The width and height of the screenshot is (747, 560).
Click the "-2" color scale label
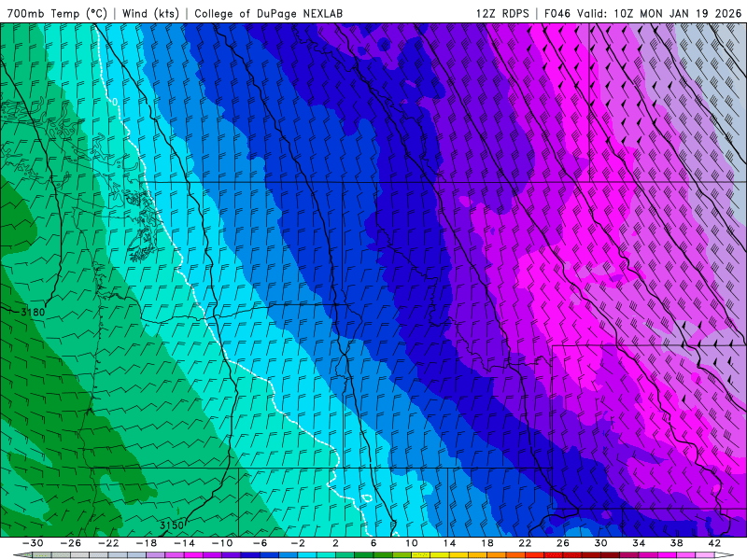pyautogui.click(x=298, y=543)
